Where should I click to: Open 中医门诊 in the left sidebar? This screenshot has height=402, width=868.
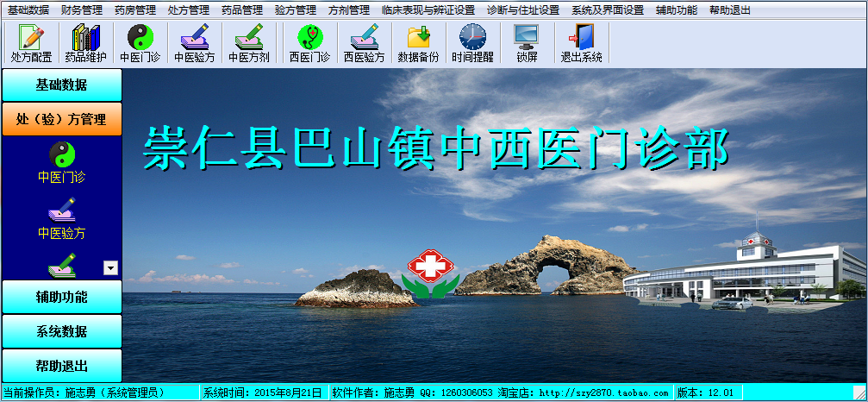coord(61,162)
